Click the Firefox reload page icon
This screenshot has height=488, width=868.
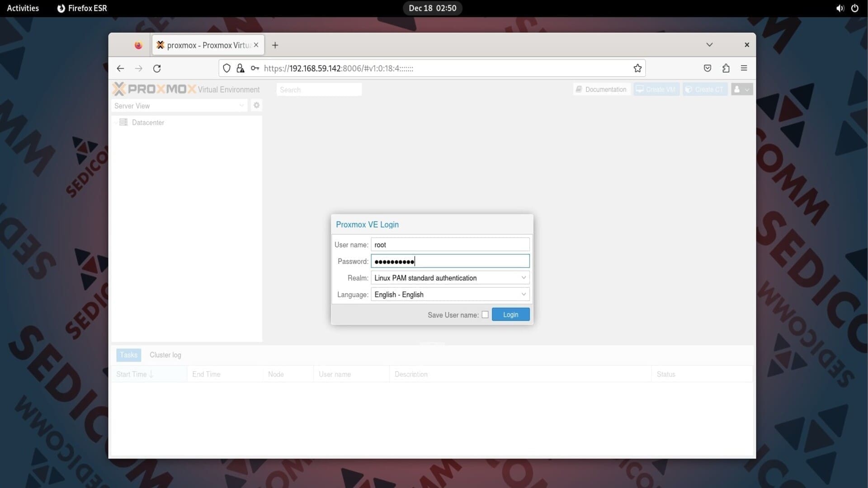click(x=157, y=68)
